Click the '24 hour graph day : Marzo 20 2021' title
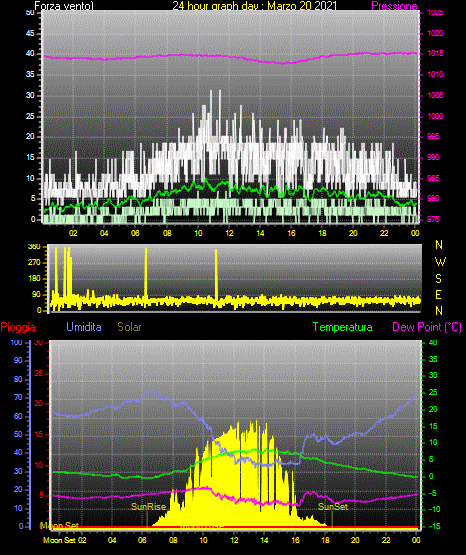The height and width of the screenshot is (555, 466). pyautogui.click(x=255, y=6)
